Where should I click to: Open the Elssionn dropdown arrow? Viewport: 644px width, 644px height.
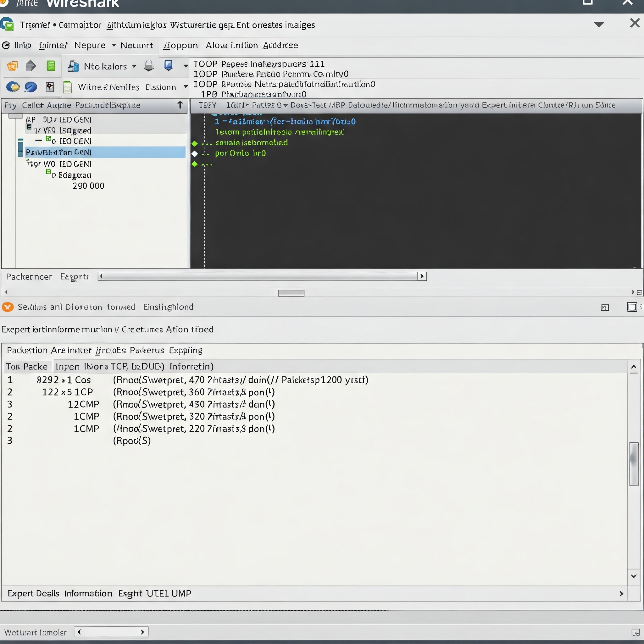pos(186,87)
